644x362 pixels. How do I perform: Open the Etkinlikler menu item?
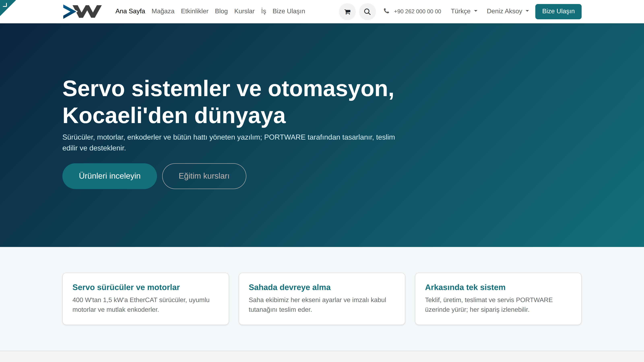(194, 11)
